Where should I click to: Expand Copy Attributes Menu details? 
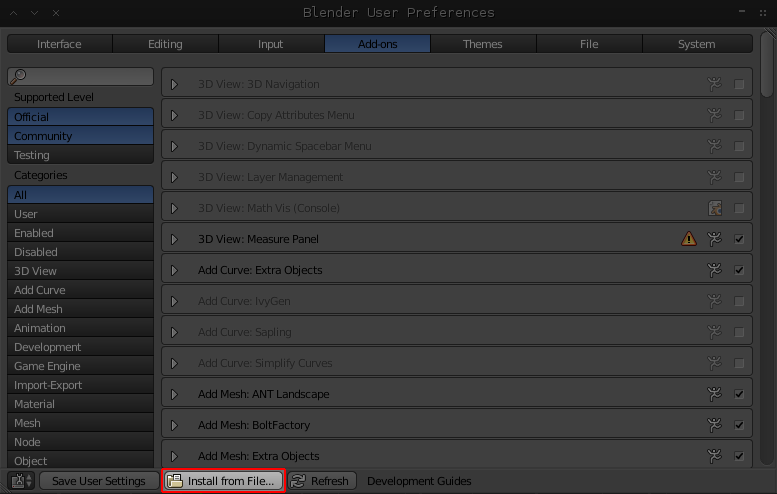(x=174, y=115)
